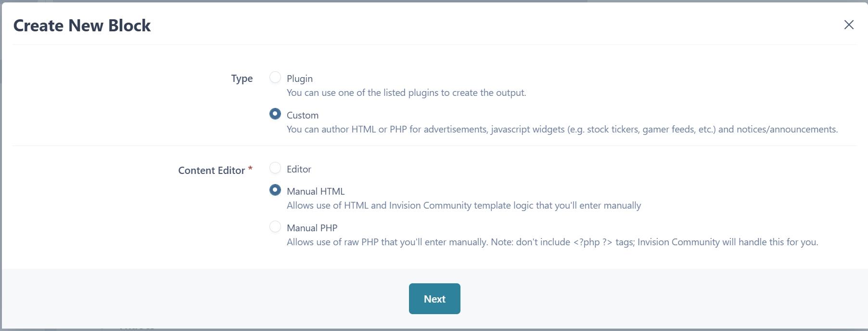
Task: Click the "Custom" option label text
Action: [303, 115]
